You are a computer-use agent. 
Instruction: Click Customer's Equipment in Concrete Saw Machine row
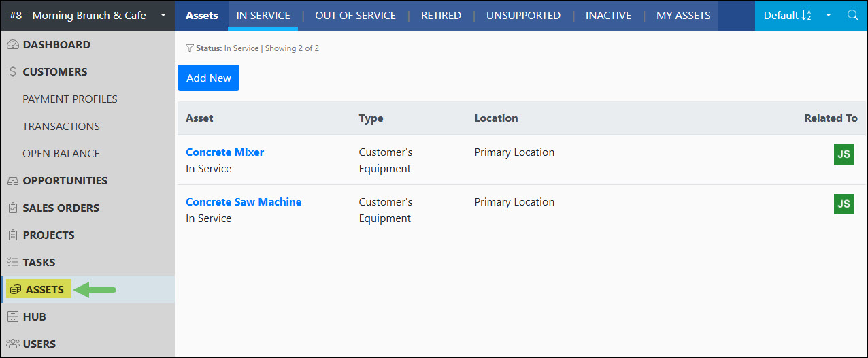point(386,210)
